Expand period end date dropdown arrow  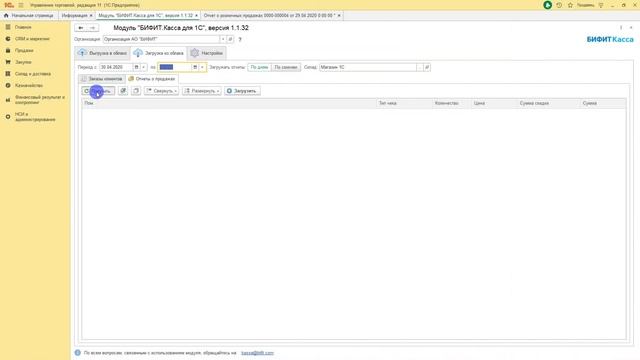[x=202, y=67]
